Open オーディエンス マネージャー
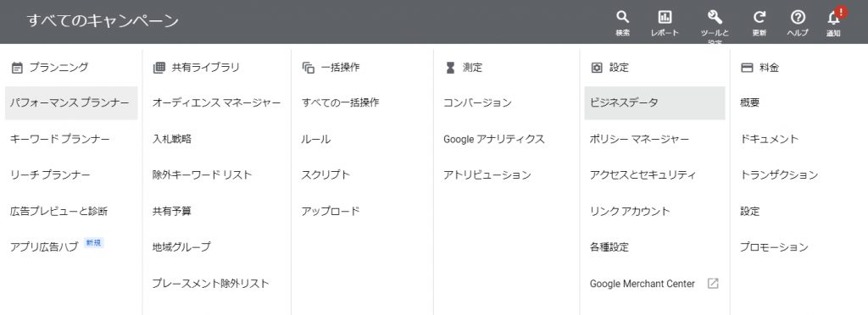Image resolution: width=868 pixels, height=315 pixels. point(216,102)
